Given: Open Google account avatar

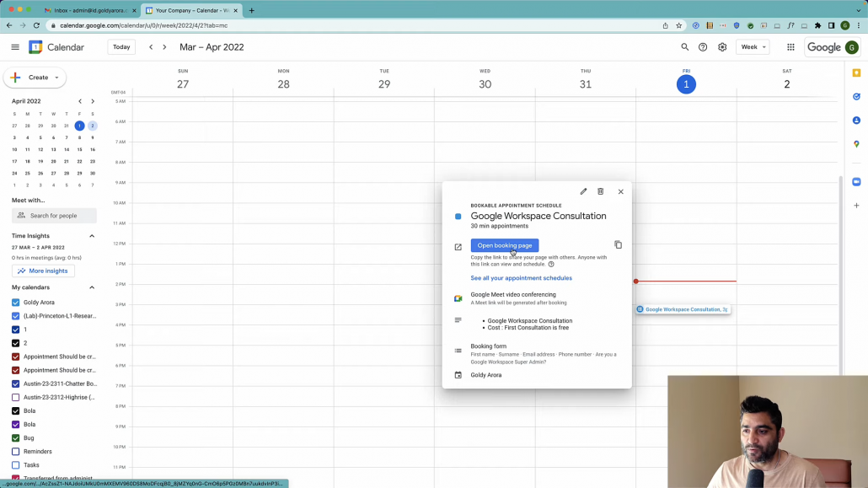Looking at the screenshot, I should pyautogui.click(x=851, y=47).
